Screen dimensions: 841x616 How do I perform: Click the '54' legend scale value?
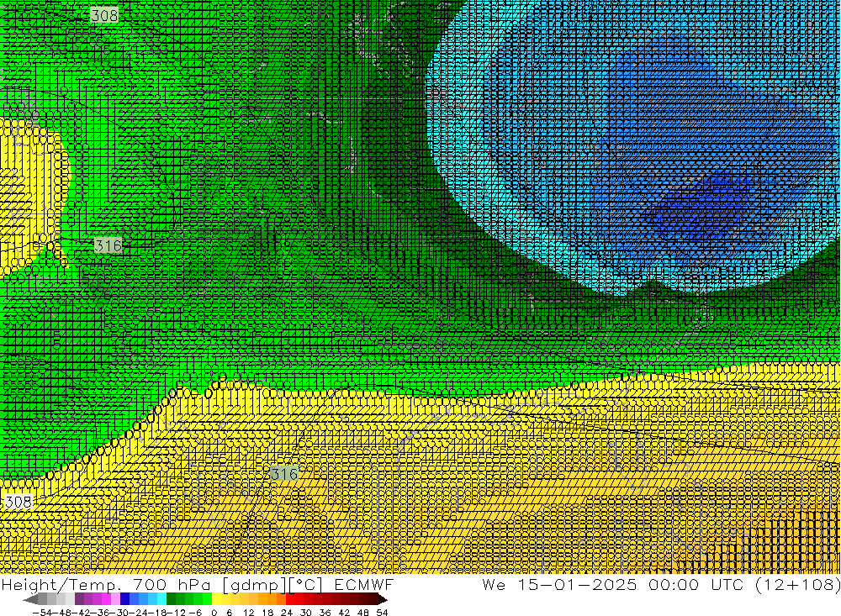(382, 613)
